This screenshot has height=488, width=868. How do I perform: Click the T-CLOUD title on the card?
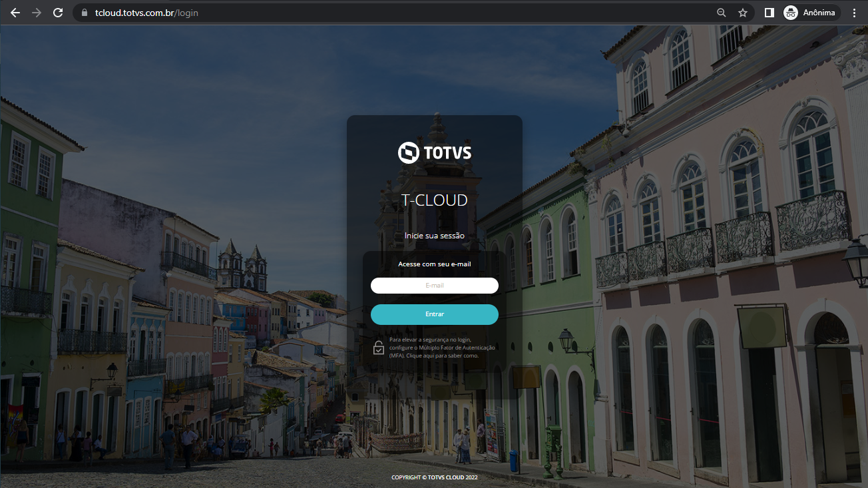point(435,200)
